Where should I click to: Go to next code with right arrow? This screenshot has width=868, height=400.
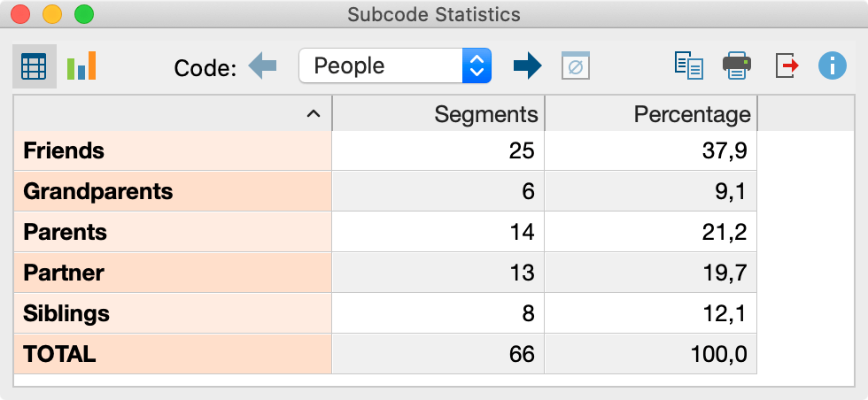527,66
